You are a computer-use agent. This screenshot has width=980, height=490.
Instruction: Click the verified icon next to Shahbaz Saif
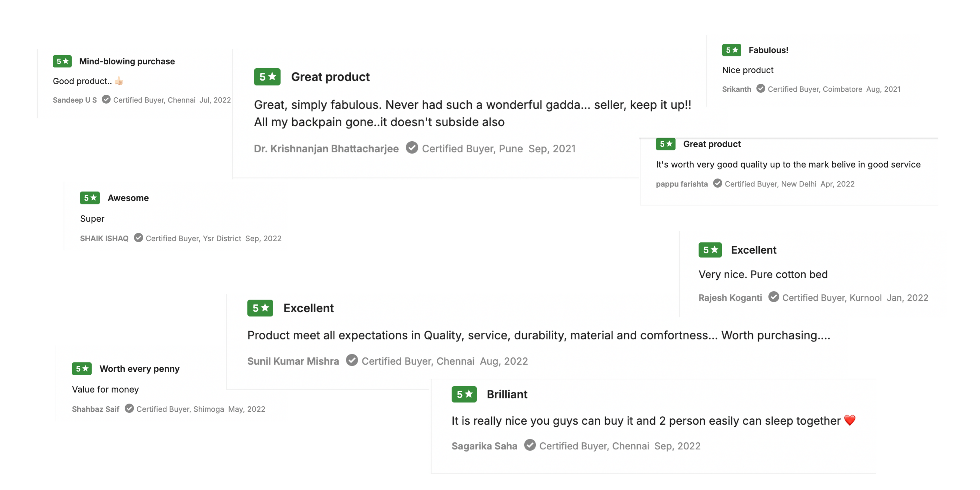point(129,408)
